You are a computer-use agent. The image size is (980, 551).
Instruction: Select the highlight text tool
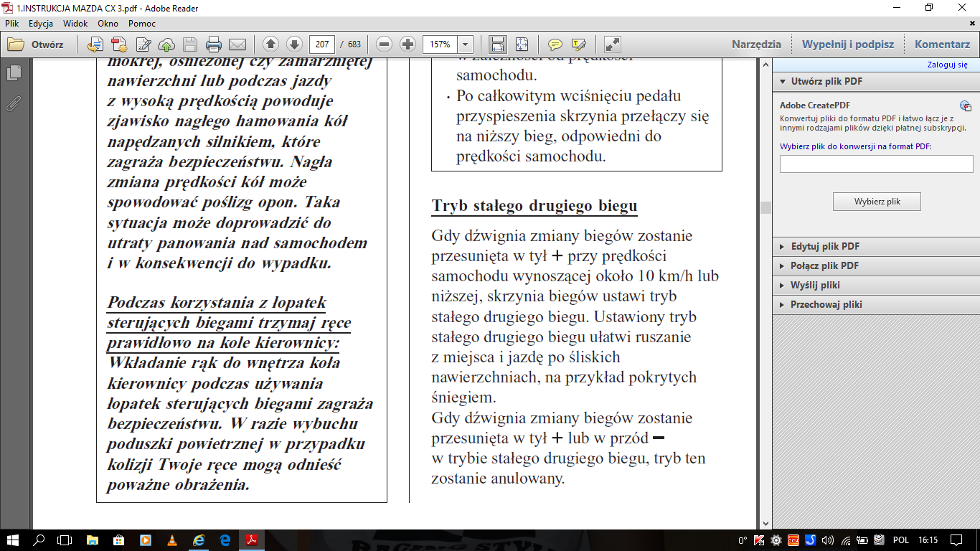click(x=578, y=44)
